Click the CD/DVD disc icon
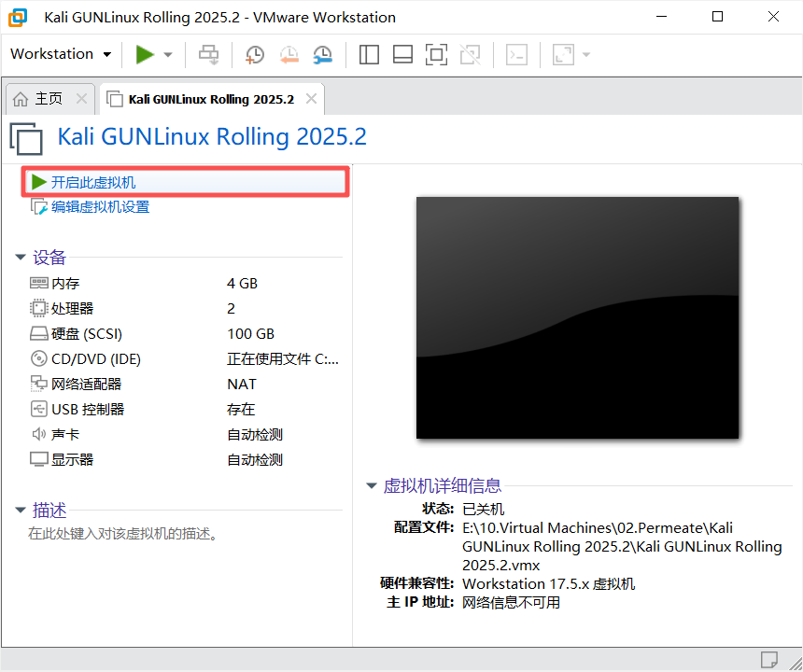Screen dimensions: 803x672 (x=39, y=358)
